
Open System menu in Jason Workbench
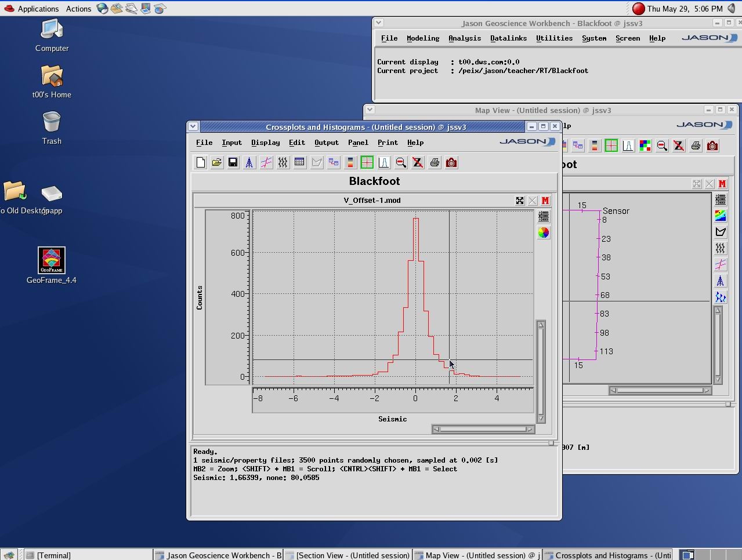click(x=594, y=38)
